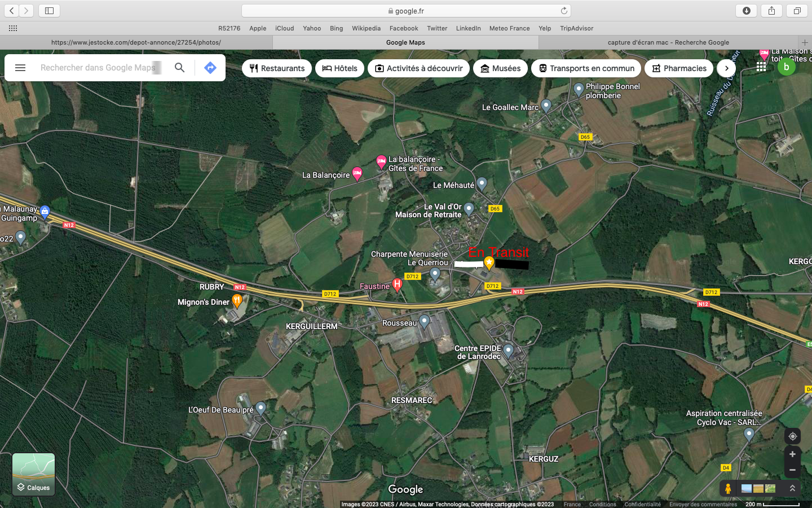Click the Safari back arrow

coord(12,11)
